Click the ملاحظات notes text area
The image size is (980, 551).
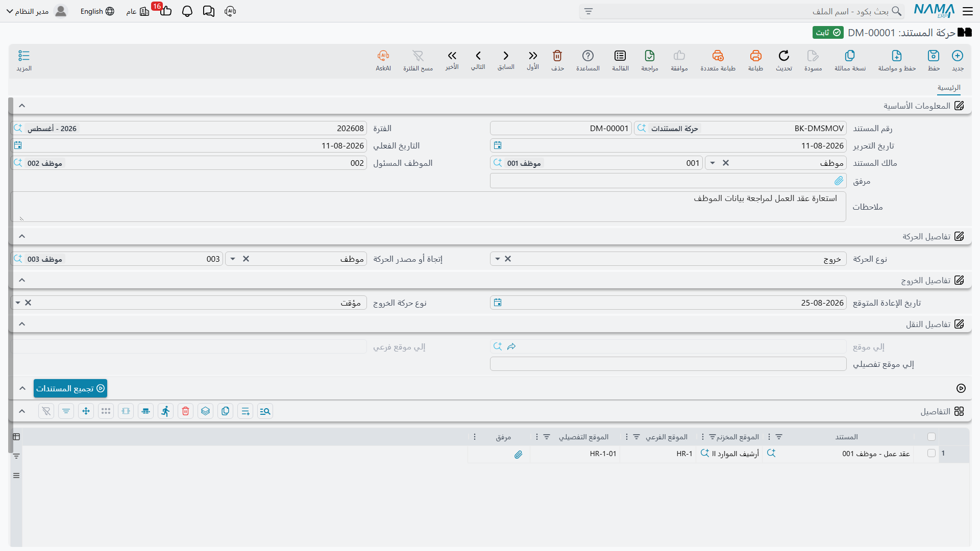(x=428, y=207)
